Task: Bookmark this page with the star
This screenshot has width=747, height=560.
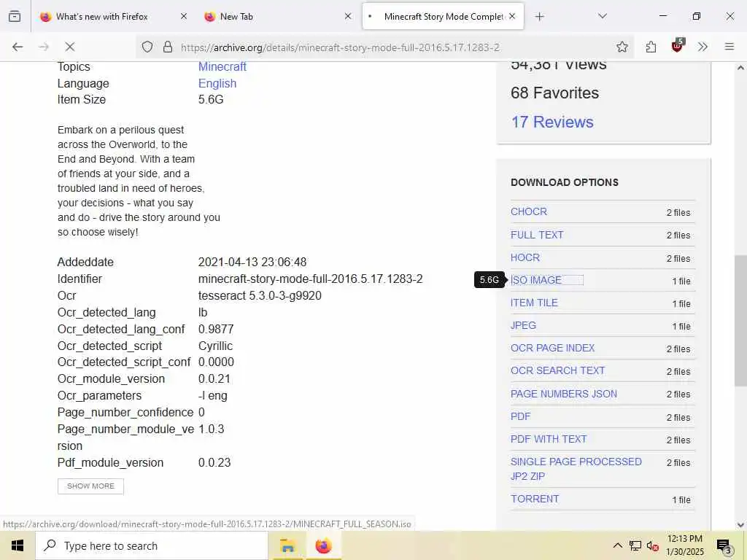Action: (x=622, y=47)
